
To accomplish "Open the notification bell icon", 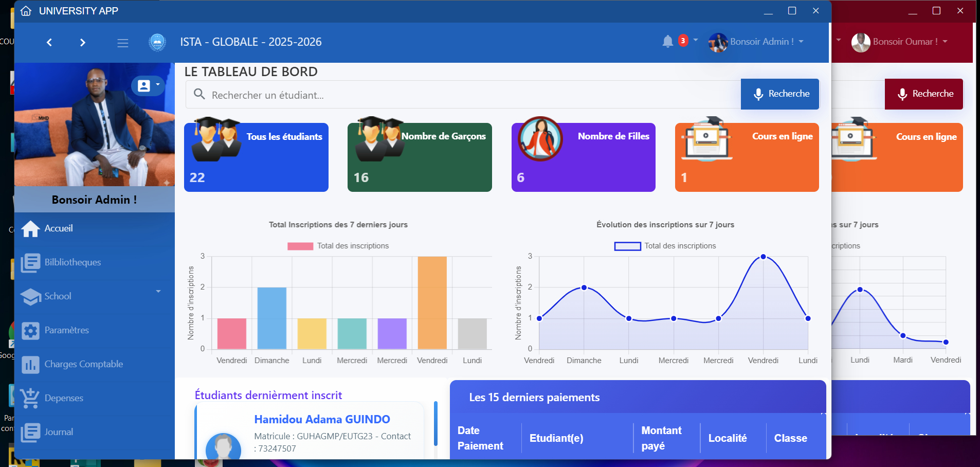I will point(667,42).
